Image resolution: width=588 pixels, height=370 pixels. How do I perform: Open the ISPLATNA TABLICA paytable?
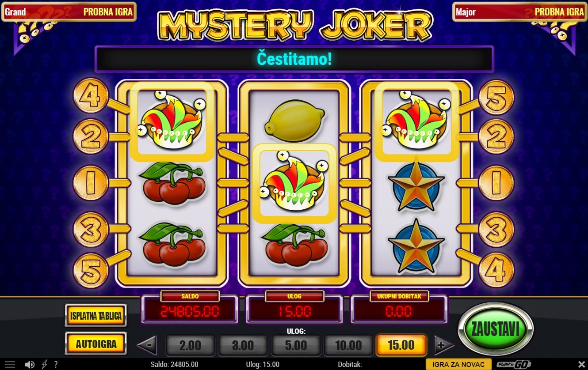point(95,316)
